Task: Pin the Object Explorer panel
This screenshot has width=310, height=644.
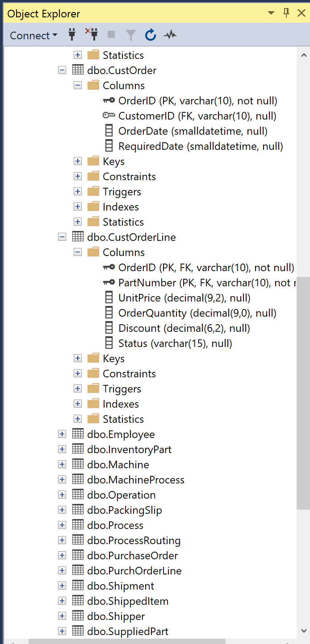Action: pyautogui.click(x=286, y=13)
